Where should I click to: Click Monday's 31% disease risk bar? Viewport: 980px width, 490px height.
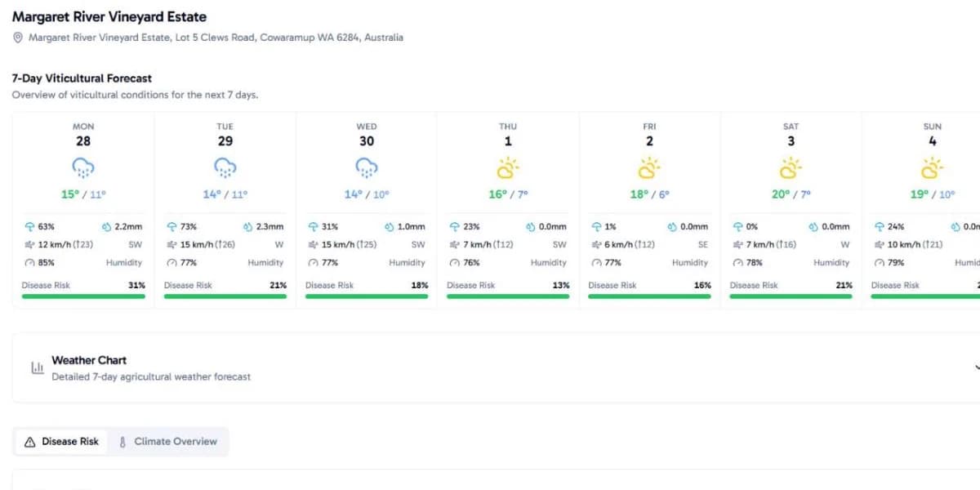(83, 296)
